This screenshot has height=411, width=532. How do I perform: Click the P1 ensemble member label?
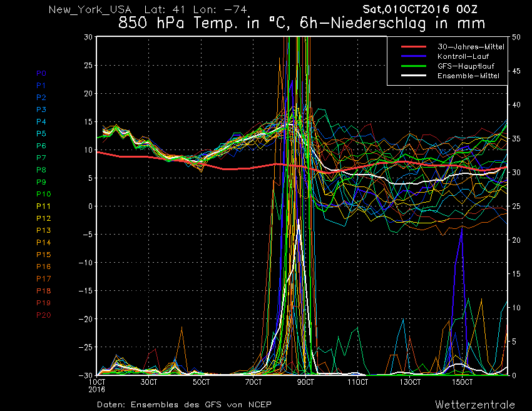(41, 86)
